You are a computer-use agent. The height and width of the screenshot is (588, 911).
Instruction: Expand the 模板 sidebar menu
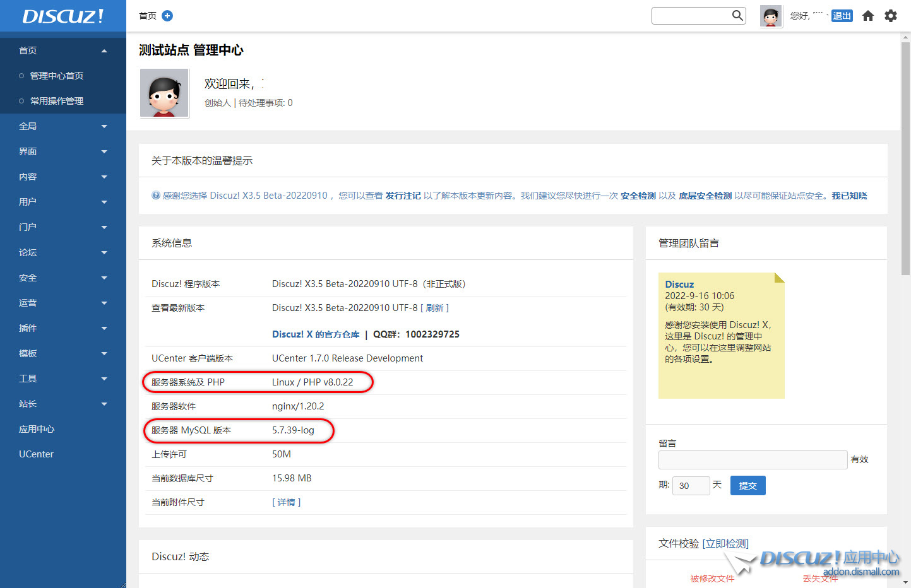click(x=63, y=353)
